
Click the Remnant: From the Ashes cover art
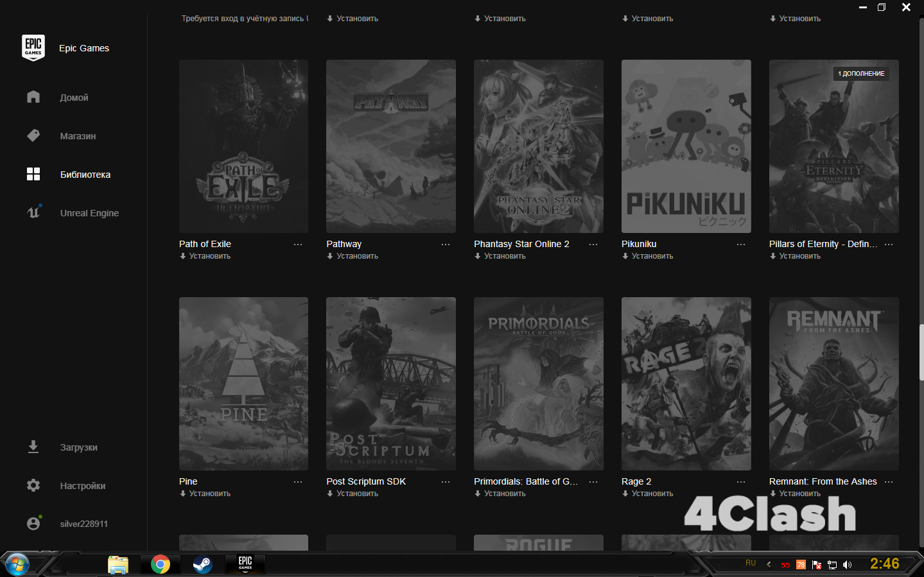click(834, 384)
